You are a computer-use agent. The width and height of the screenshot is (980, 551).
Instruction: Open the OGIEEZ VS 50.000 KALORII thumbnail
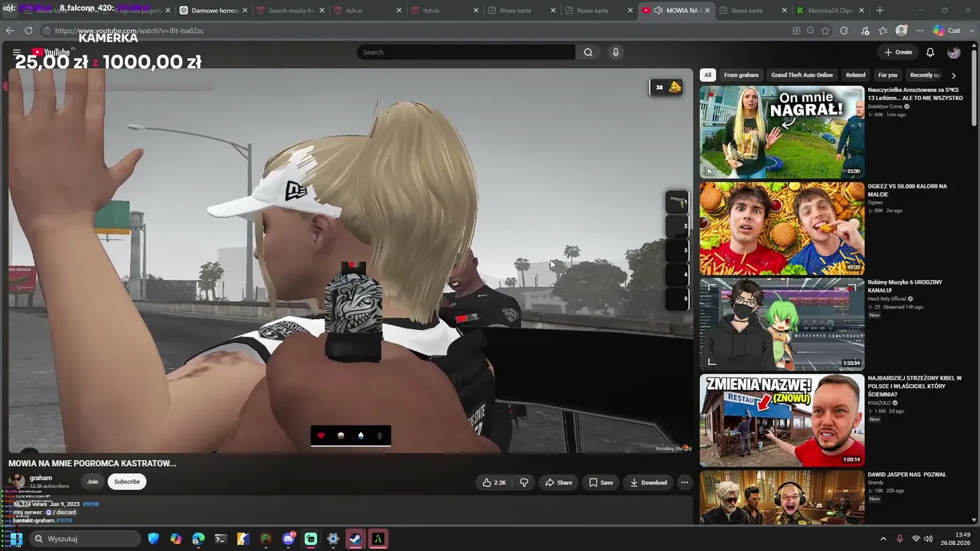tap(782, 228)
